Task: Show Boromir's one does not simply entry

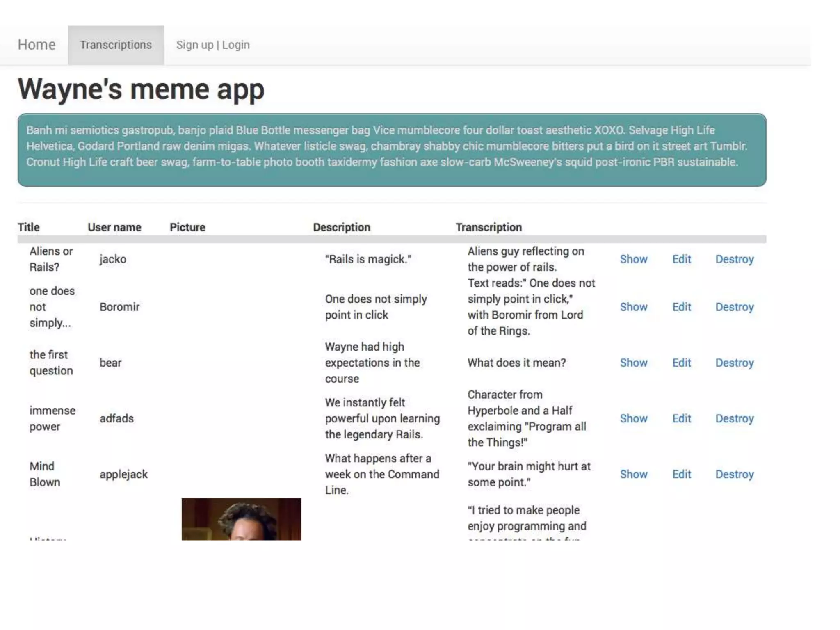Action: tap(633, 307)
